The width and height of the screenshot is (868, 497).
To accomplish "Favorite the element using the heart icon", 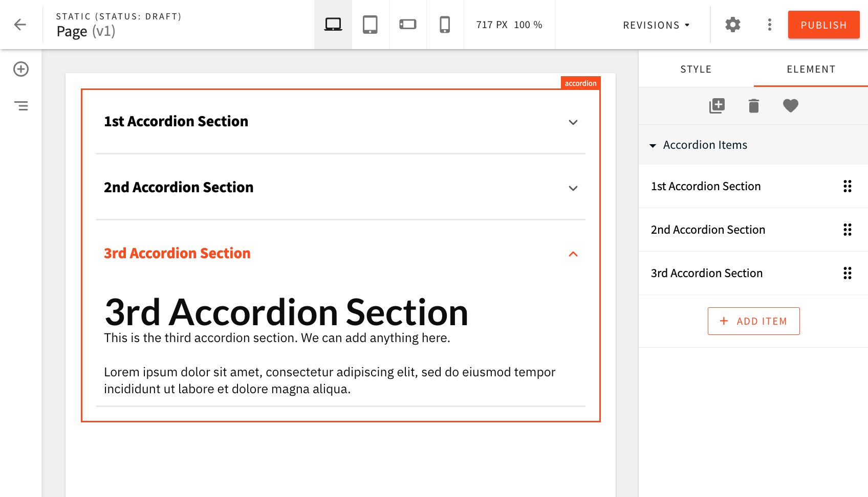I will 790,105.
